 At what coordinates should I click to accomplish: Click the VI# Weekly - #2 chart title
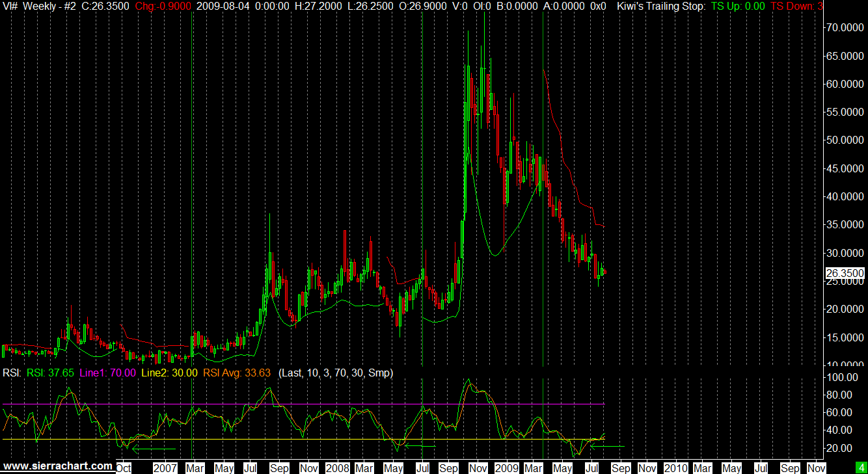point(39,6)
